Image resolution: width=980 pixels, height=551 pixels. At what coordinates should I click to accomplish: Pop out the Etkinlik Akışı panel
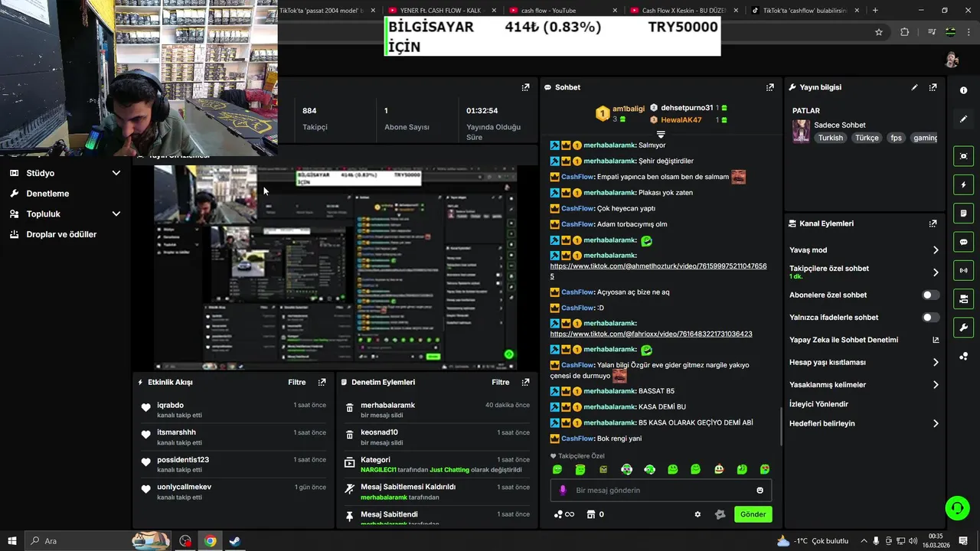322,382
